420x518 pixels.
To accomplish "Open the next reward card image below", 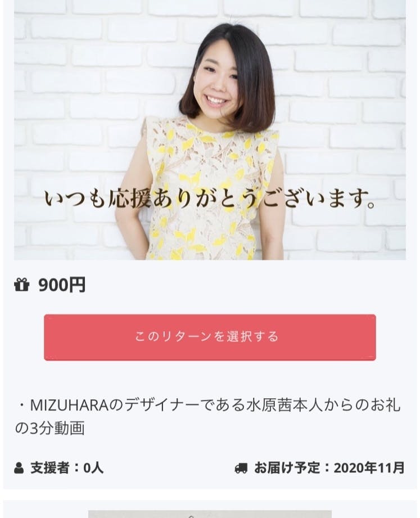I will [x=210, y=514].
